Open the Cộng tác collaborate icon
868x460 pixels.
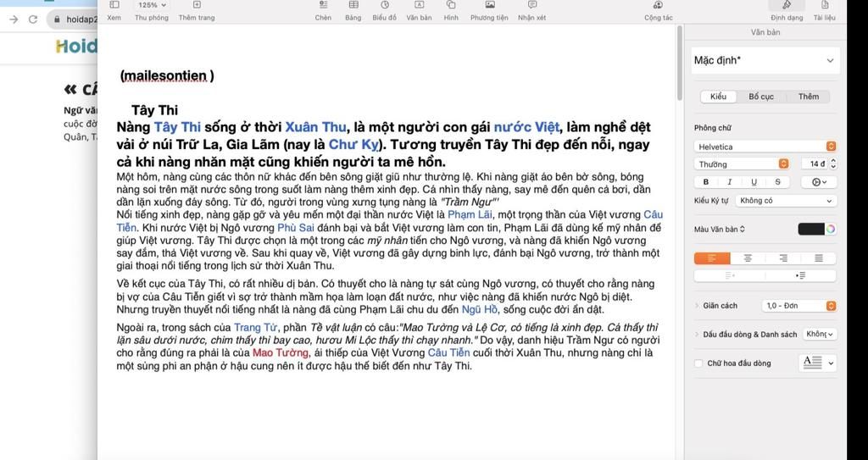point(658,5)
